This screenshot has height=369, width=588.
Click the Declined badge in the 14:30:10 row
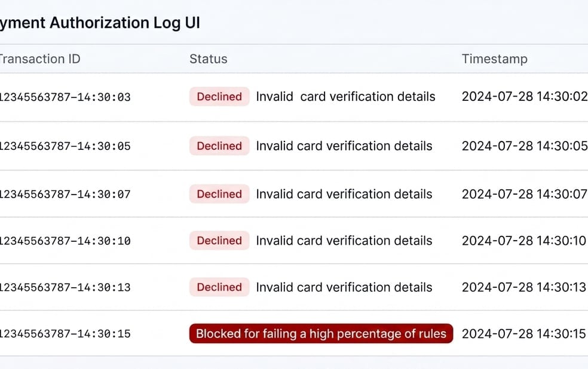point(219,241)
